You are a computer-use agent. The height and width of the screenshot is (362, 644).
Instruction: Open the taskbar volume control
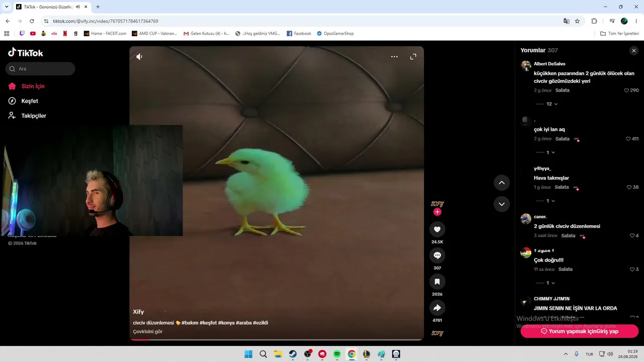click(610, 354)
